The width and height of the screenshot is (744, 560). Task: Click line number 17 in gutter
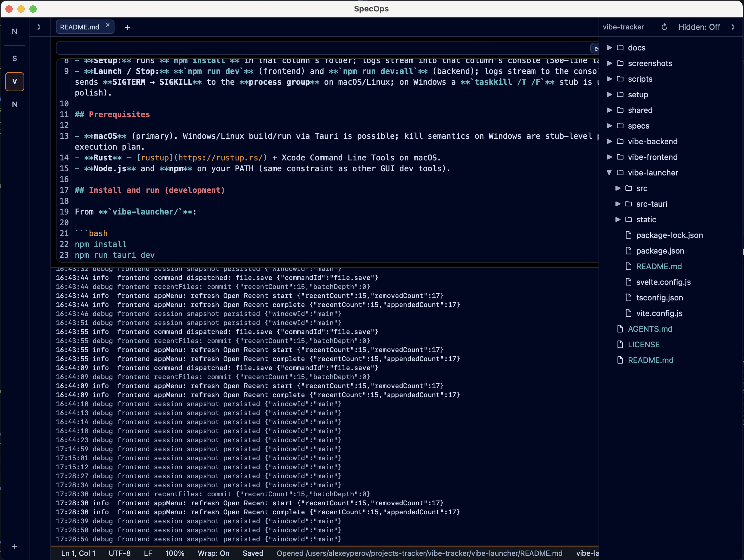coord(64,190)
